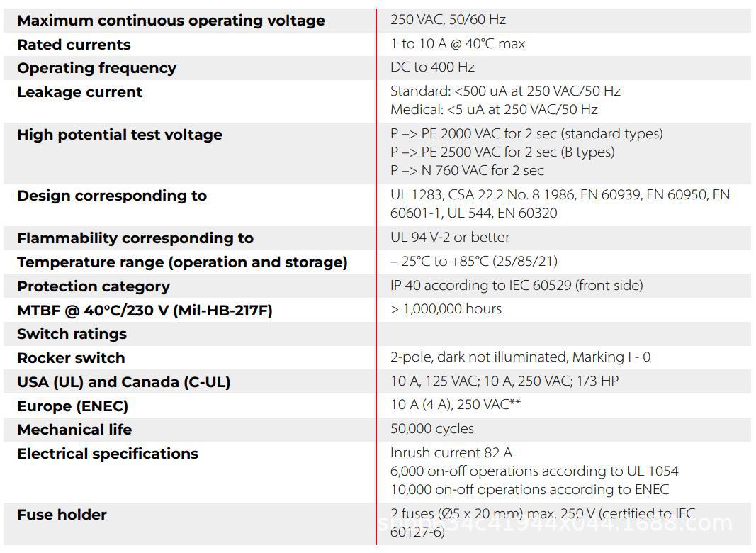Select the "Leakage current" row heading

click(x=79, y=92)
